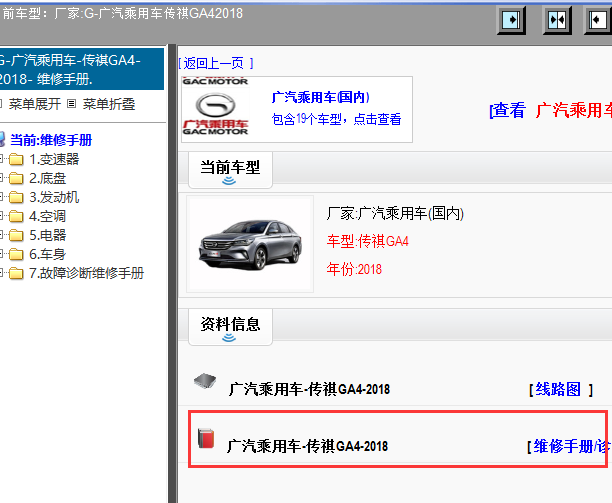Click 广汽乘用车-传祺GA4-2018 title beside 线路图
Image resolution: width=612 pixels, height=503 pixels.
point(309,389)
